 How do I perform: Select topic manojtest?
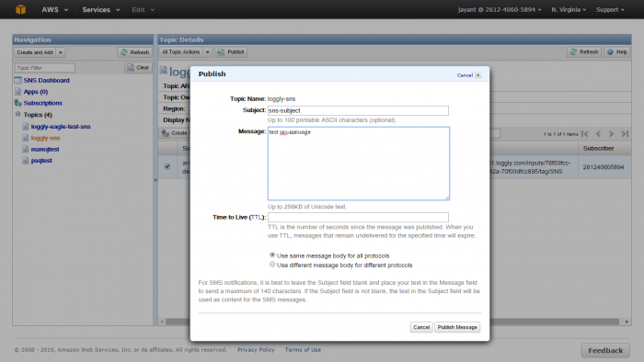(x=45, y=149)
